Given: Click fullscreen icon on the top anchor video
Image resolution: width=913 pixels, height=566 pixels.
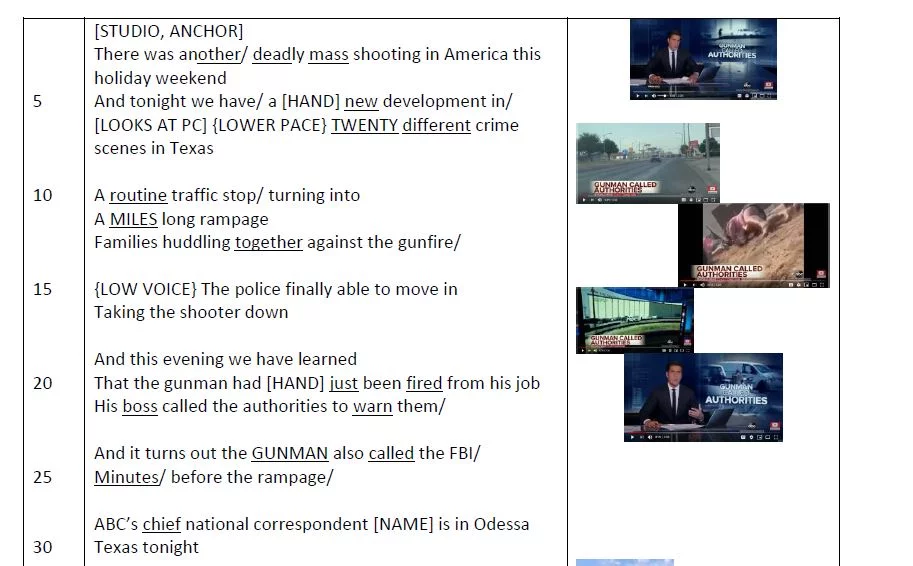Looking at the screenshot, I should (771, 96).
